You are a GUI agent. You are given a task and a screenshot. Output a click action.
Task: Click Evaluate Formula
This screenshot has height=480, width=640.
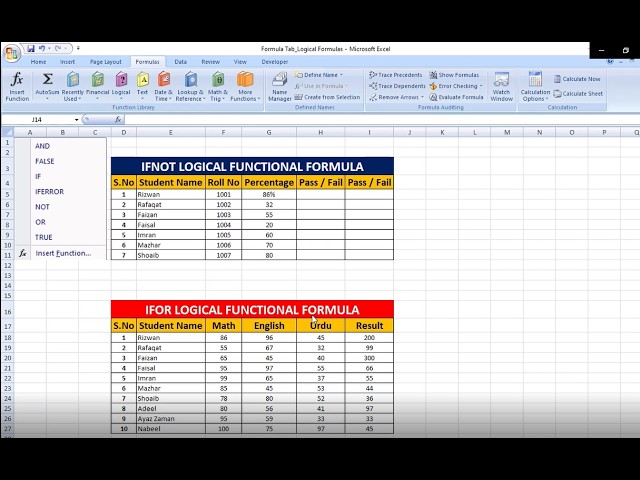[x=456, y=97]
